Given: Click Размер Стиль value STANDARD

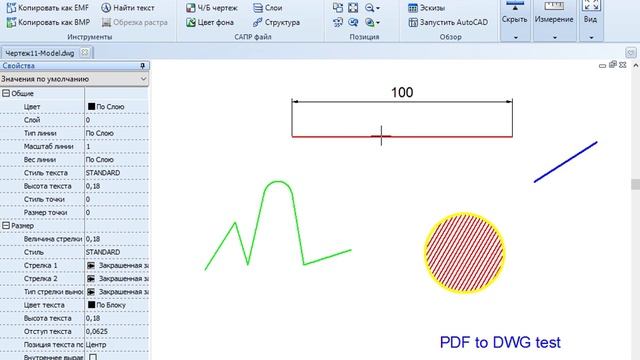Looking at the screenshot, I should [117, 252].
